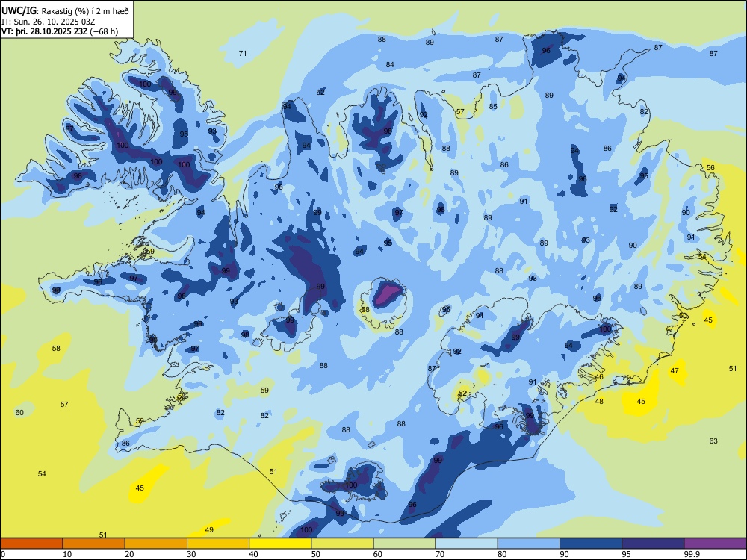Select the legend tick label '95'

pyautogui.click(x=626, y=554)
